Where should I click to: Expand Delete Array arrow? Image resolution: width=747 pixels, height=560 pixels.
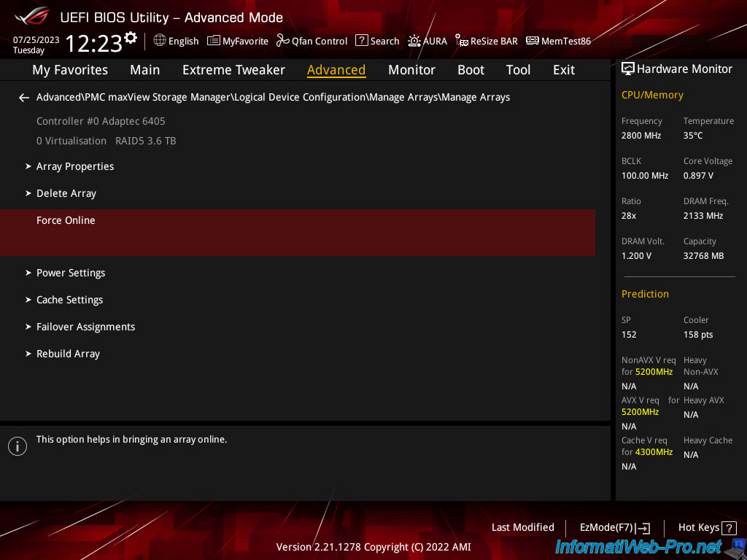pyautogui.click(x=28, y=193)
